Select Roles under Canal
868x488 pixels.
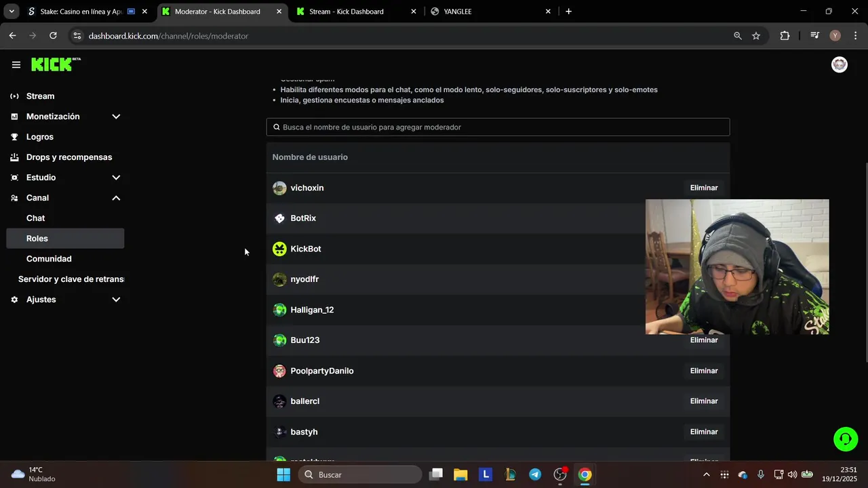pyautogui.click(x=65, y=239)
